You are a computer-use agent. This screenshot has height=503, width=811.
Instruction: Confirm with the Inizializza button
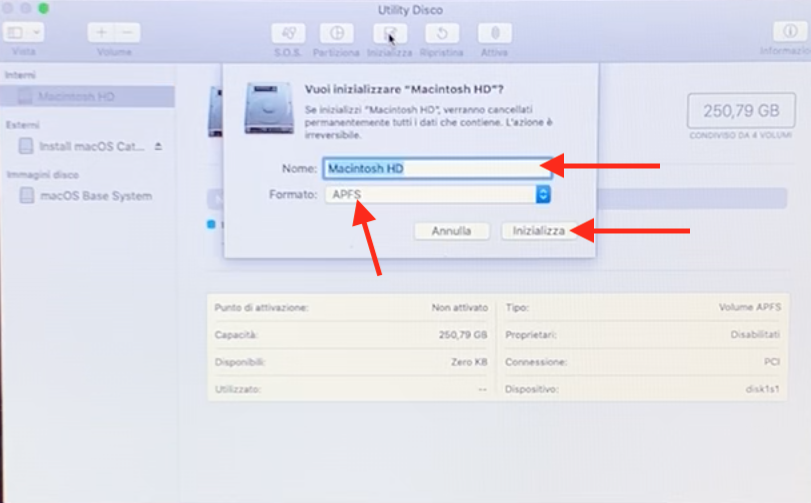[x=538, y=231]
